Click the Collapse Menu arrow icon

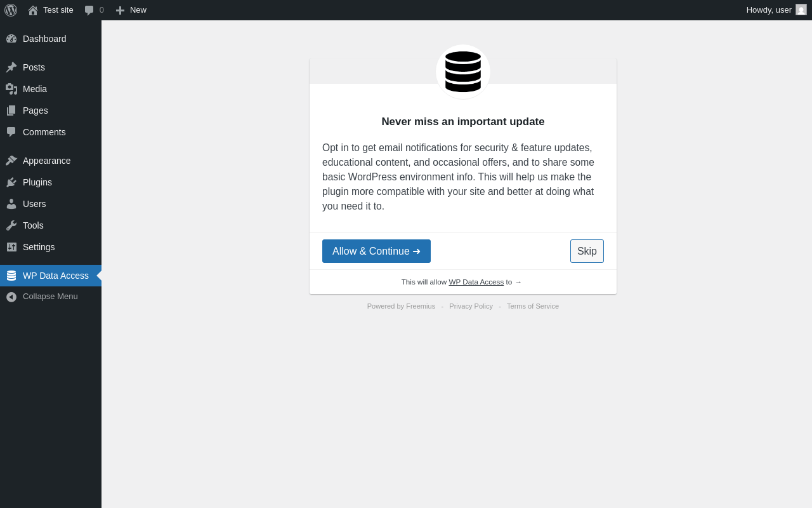[x=11, y=297]
